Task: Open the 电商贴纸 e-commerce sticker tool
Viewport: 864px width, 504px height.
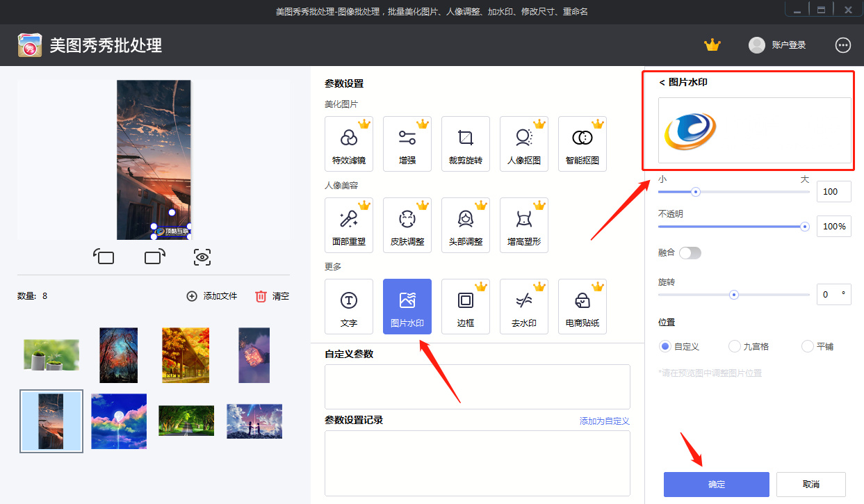Action: [582, 307]
